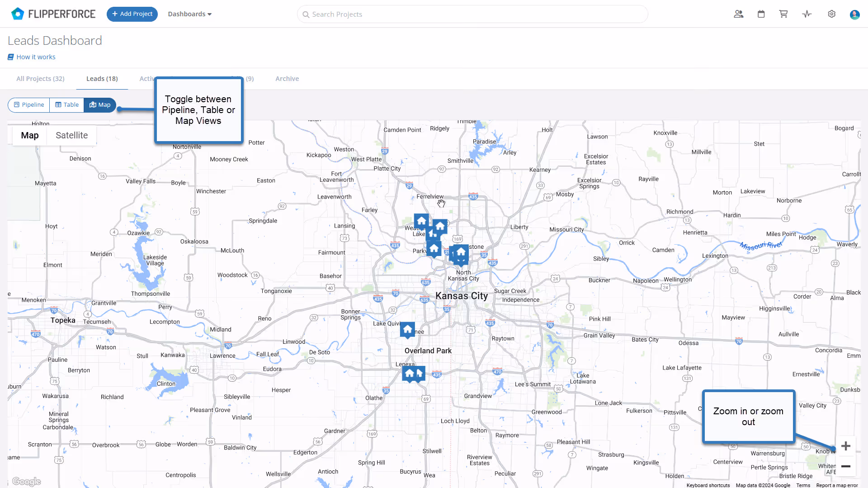Click the Topeka map label
Screen dimensions: 868x488
(63, 320)
